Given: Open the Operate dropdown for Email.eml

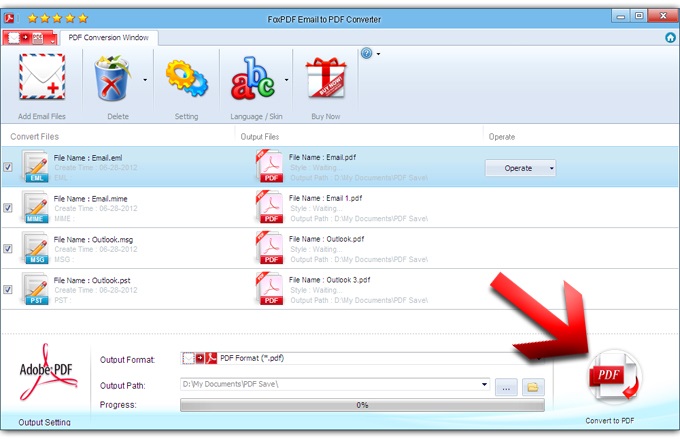Looking at the screenshot, I should (x=520, y=168).
